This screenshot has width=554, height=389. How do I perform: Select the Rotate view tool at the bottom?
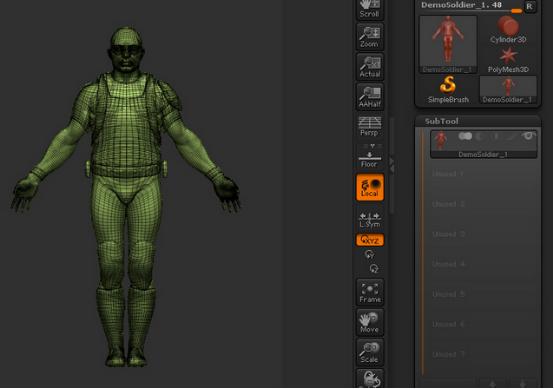tap(370, 379)
